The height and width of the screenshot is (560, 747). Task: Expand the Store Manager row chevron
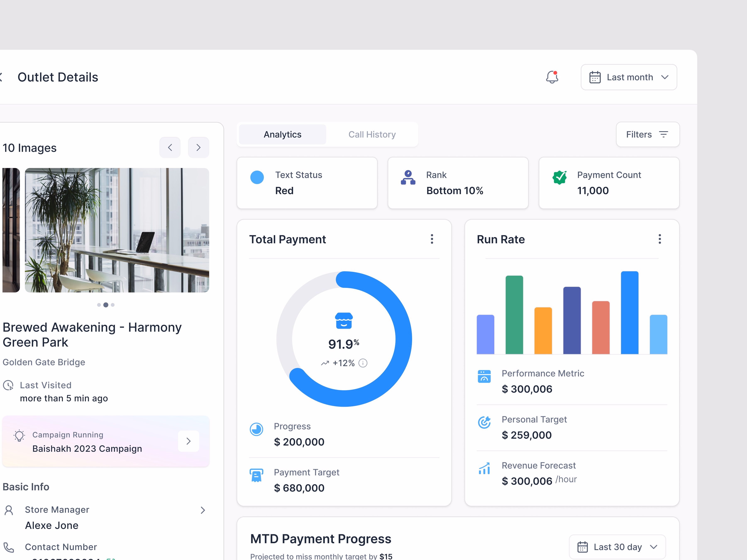[x=203, y=510]
